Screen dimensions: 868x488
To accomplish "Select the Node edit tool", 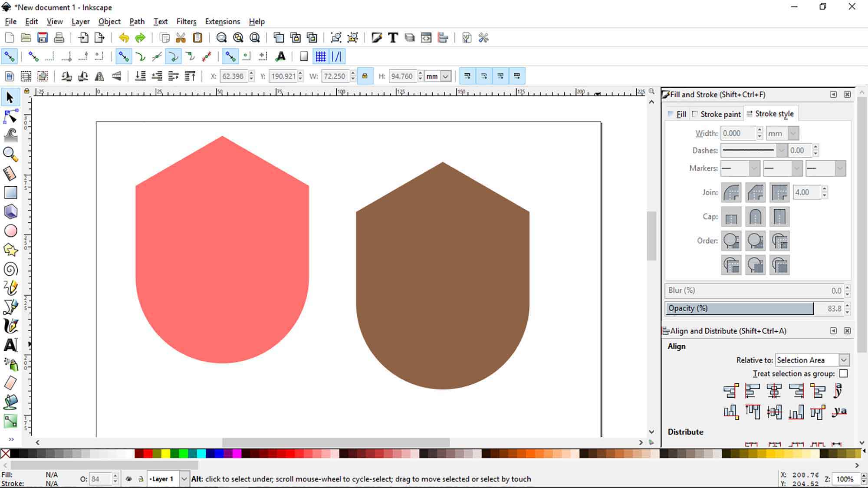I will click(x=10, y=117).
